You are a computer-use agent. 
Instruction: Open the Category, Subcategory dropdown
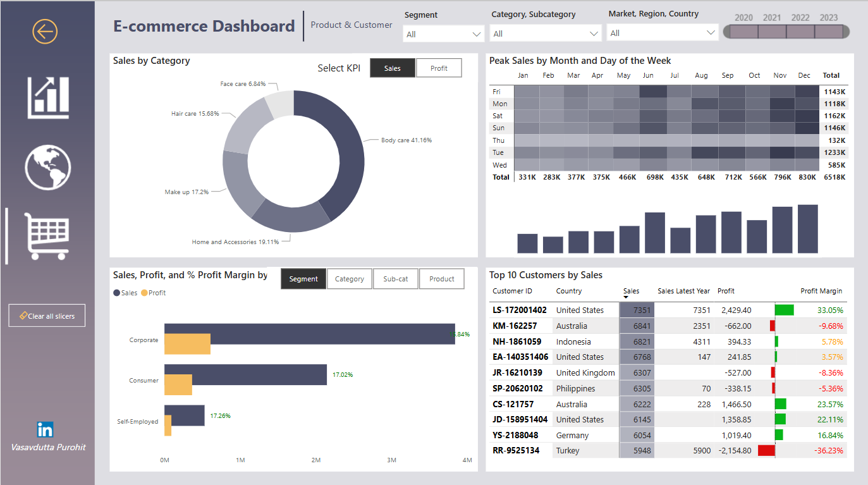tap(546, 34)
